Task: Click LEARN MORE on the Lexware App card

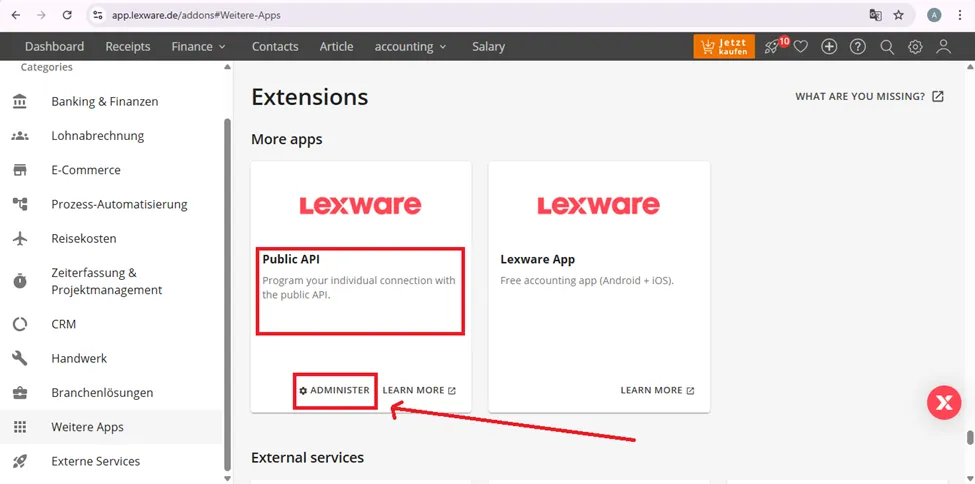Action: 657,390
